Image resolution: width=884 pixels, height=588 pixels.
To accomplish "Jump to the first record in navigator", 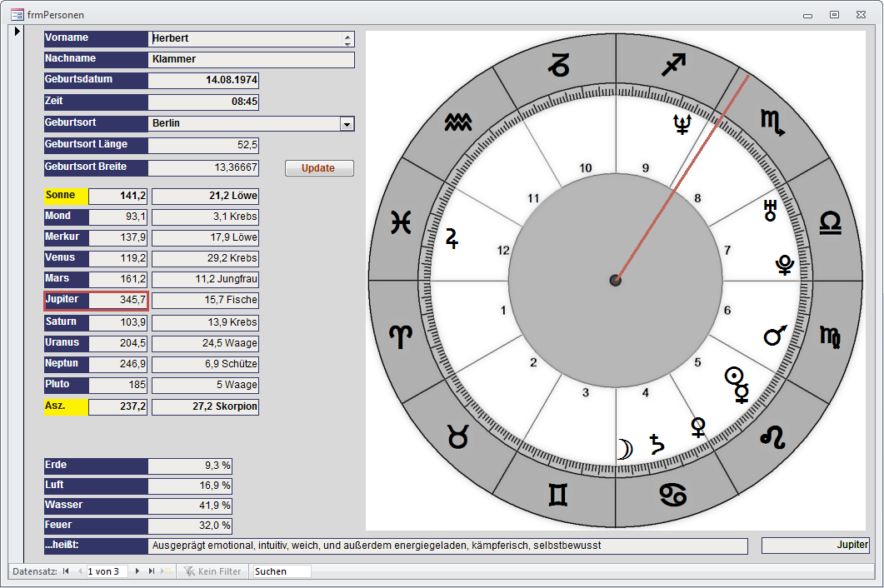I will pos(66,571).
